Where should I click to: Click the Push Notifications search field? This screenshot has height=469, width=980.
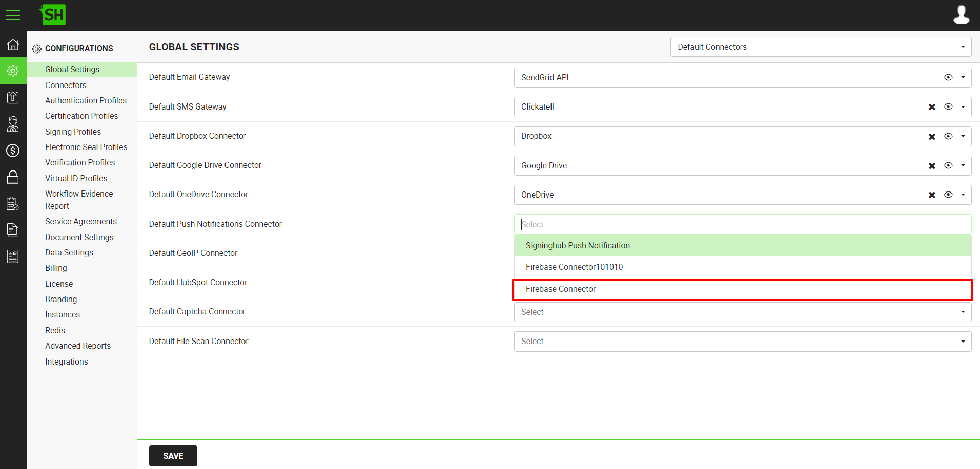pos(743,224)
